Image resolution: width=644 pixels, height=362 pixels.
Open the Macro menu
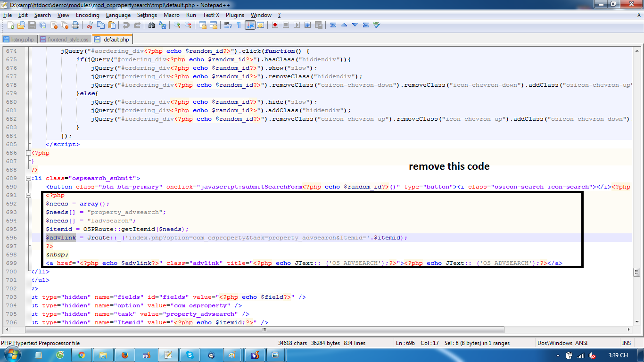click(172, 15)
